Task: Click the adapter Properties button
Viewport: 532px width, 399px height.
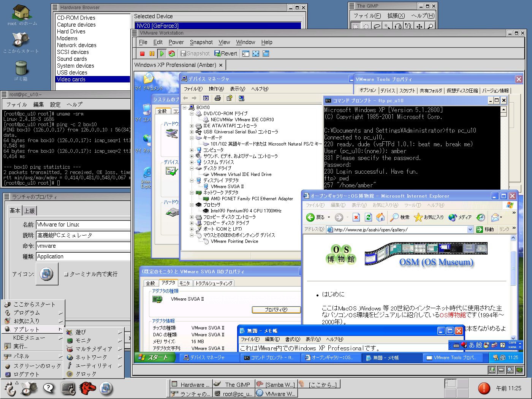Action: [x=276, y=310]
